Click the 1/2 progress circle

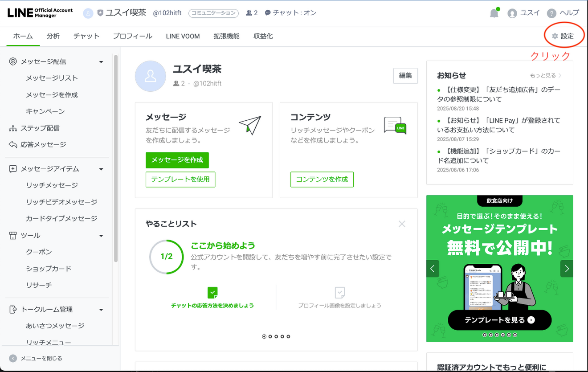tap(167, 257)
